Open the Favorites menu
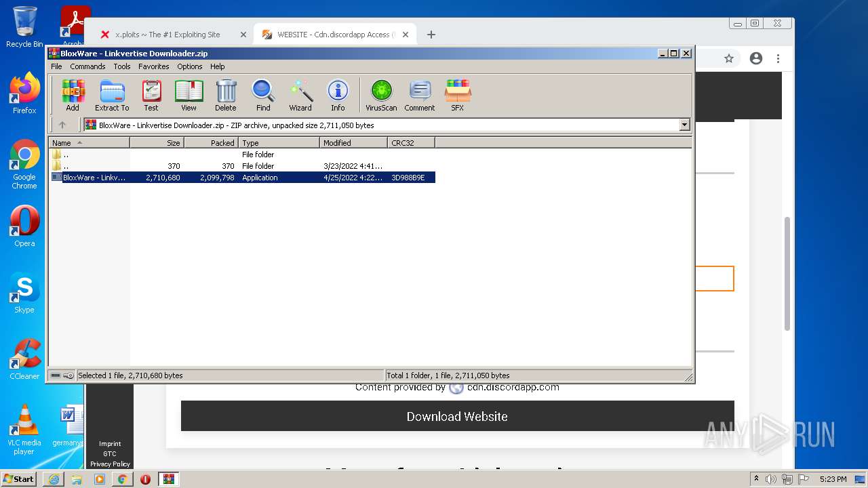This screenshot has width=868, height=488. 154,66
